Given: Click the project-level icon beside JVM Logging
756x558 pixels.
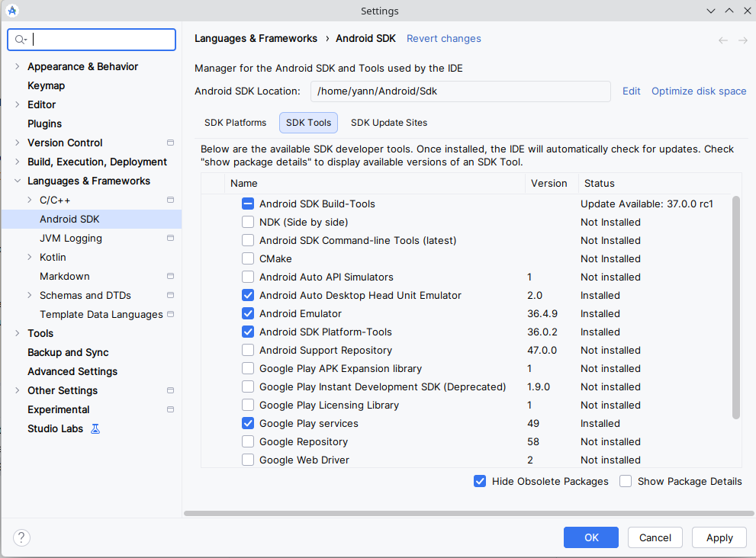Looking at the screenshot, I should pyautogui.click(x=170, y=238).
